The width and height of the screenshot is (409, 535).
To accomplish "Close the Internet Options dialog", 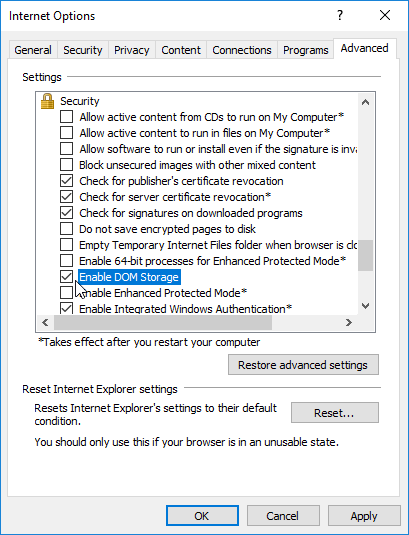I will [385, 15].
